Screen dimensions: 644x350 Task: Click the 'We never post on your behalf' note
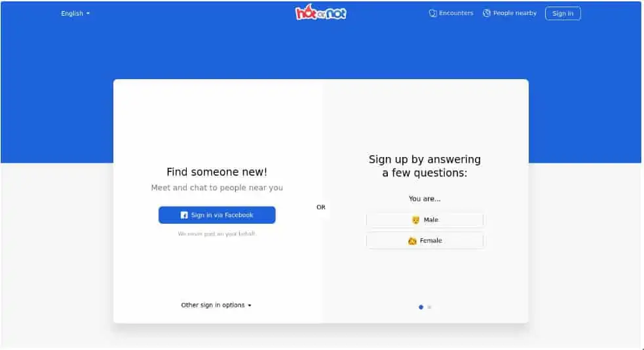click(x=216, y=234)
